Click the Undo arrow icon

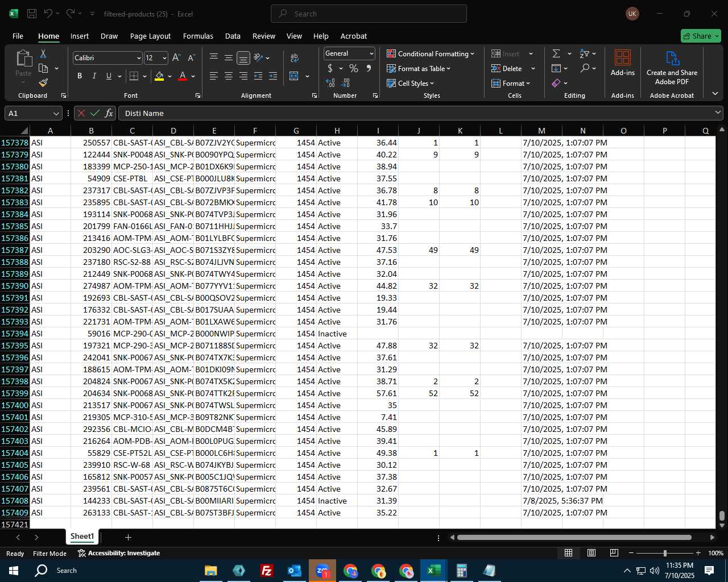tap(49, 14)
